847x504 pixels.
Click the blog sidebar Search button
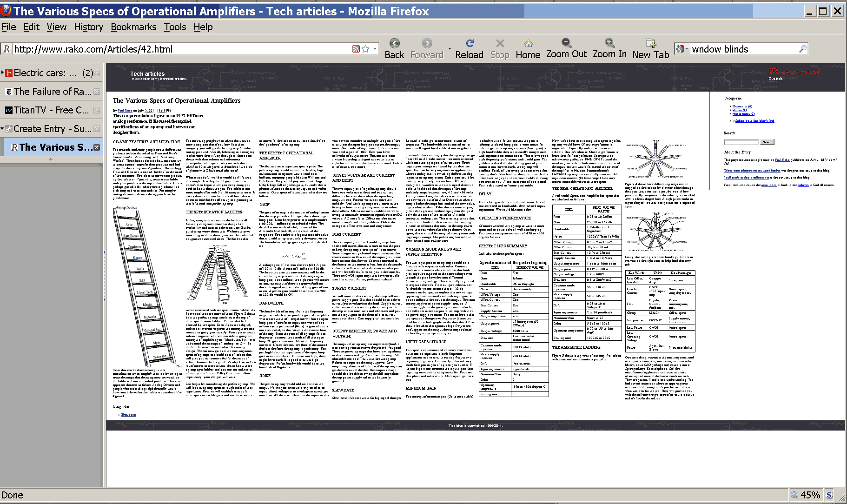point(767,142)
